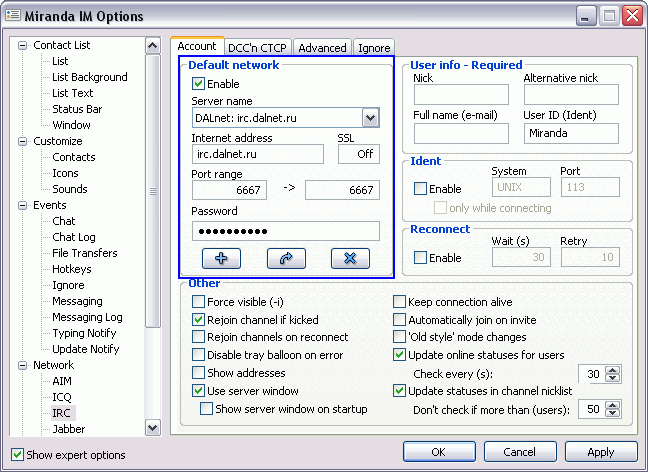Click the first Port range field
This screenshot has height=472, width=648.
229,190
